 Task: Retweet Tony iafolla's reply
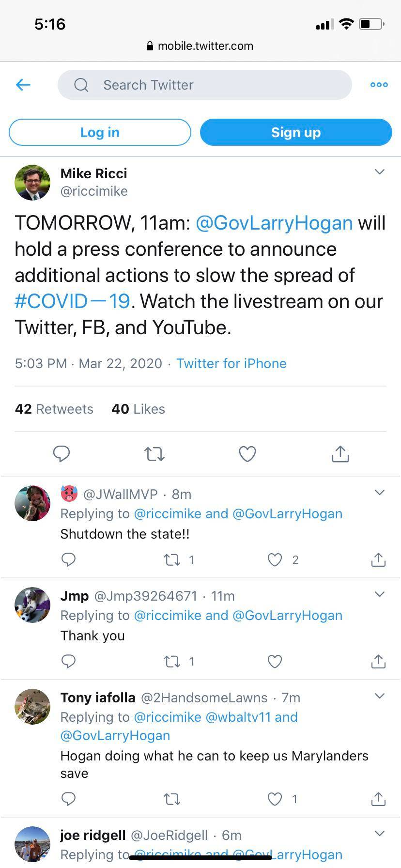coord(172,799)
